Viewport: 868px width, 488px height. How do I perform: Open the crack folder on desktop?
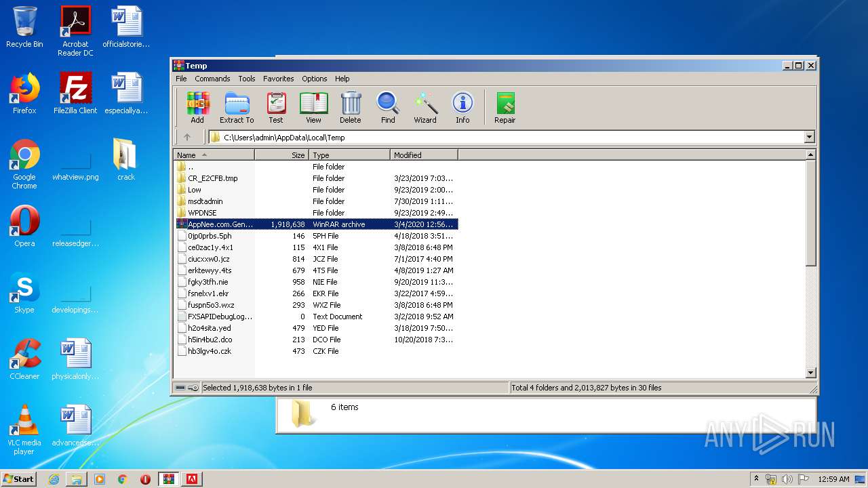pyautogui.click(x=126, y=159)
